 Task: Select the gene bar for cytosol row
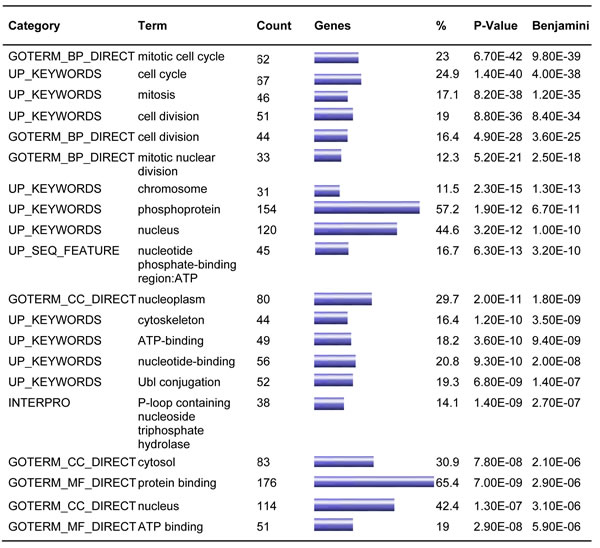tap(343, 462)
